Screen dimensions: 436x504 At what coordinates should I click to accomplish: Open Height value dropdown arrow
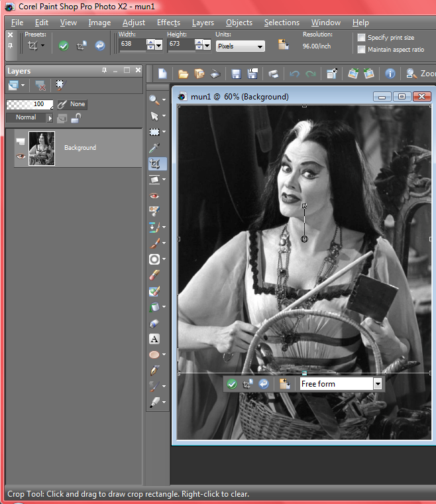[x=207, y=46]
